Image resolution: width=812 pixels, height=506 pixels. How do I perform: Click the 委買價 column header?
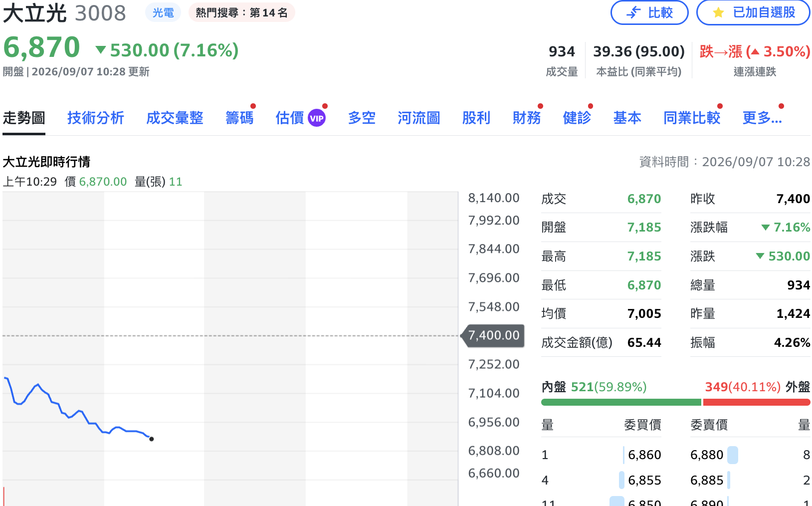pyautogui.click(x=642, y=425)
